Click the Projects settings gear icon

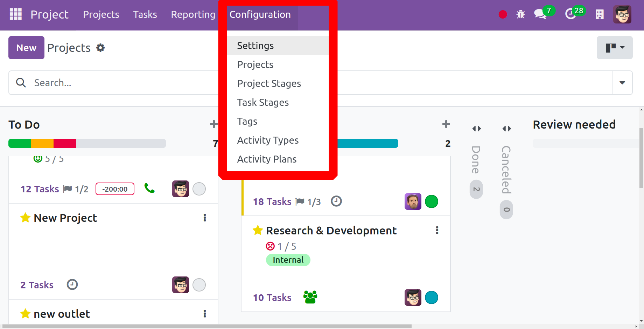point(100,48)
